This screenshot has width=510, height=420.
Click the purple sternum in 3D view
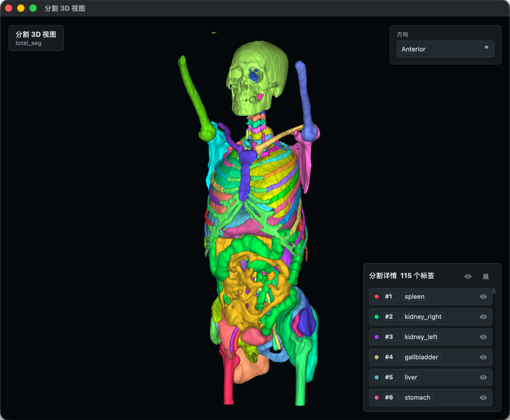click(x=244, y=176)
